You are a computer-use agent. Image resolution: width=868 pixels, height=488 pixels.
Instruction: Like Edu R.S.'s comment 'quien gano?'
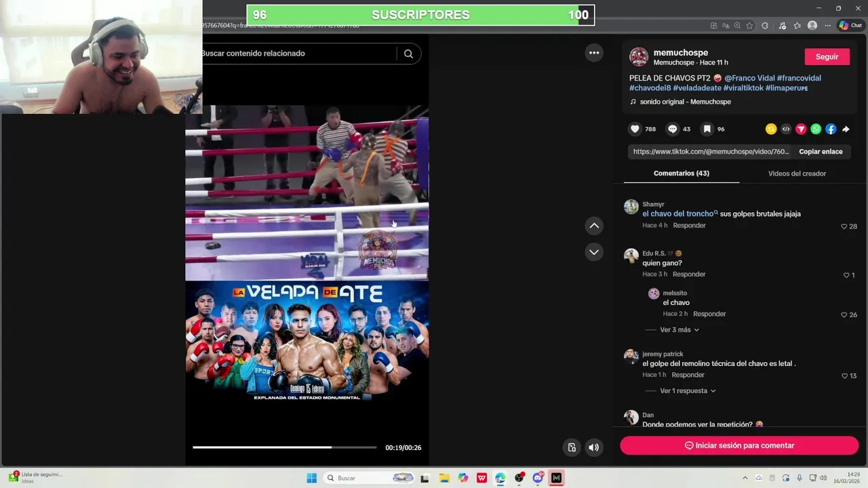click(x=846, y=275)
